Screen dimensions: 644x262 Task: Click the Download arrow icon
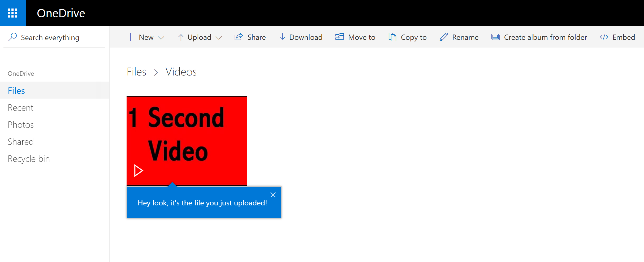click(282, 37)
